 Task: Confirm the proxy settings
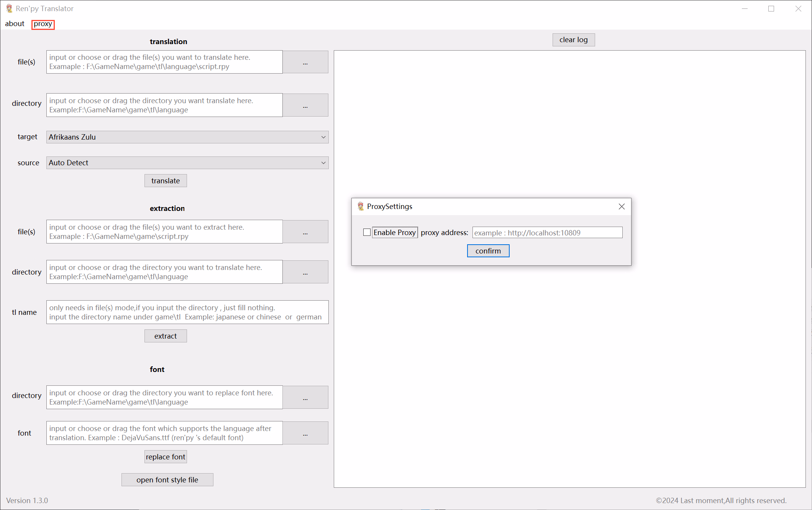point(488,250)
